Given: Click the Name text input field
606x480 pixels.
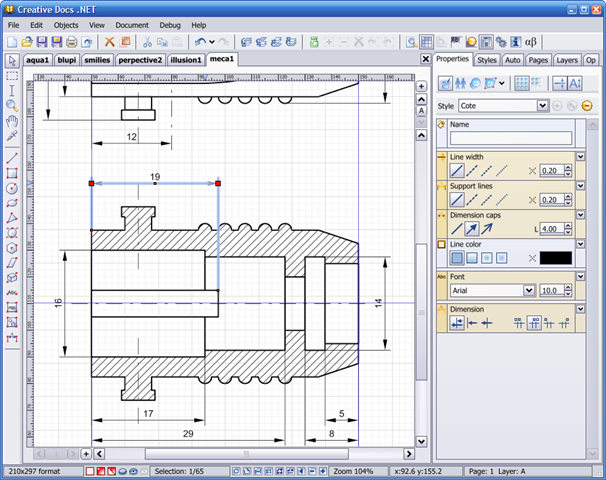Looking at the screenshot, I should 510,138.
